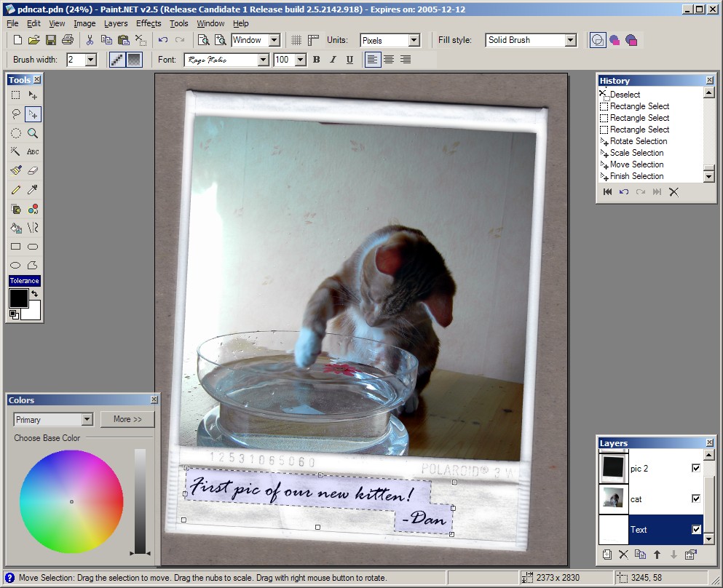
Task: Click the Open file folder icon
Action: (x=33, y=40)
